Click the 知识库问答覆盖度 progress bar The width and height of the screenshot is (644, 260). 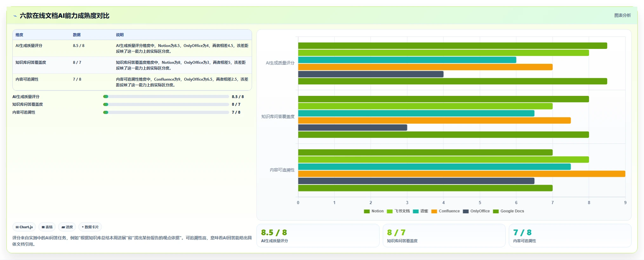[166, 104]
